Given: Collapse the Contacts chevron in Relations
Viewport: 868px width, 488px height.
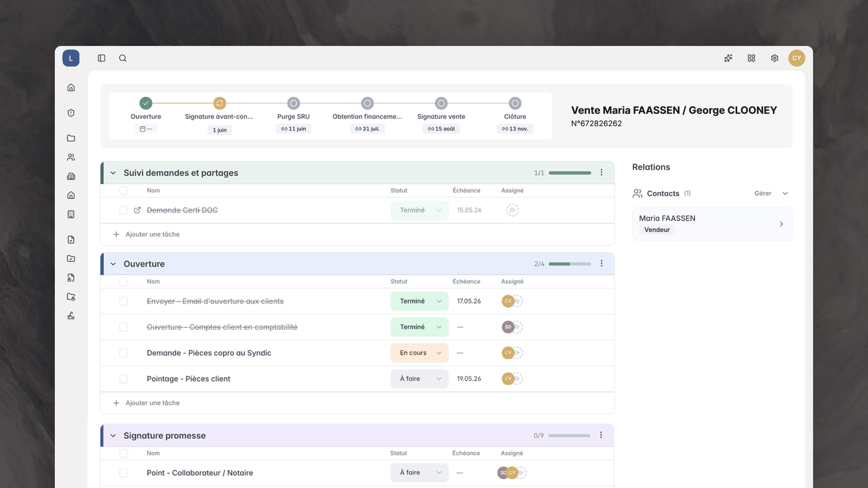Looking at the screenshot, I should (x=785, y=193).
